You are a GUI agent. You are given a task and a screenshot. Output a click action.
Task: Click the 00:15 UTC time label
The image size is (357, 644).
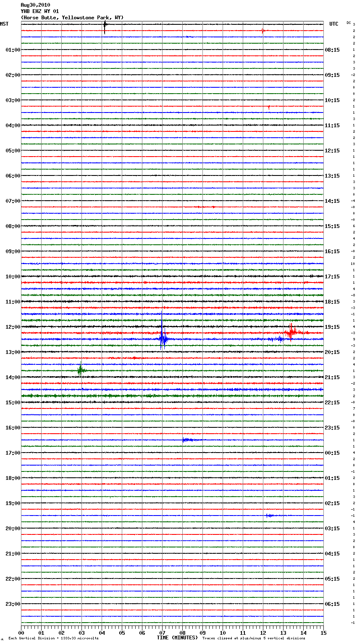332,453
